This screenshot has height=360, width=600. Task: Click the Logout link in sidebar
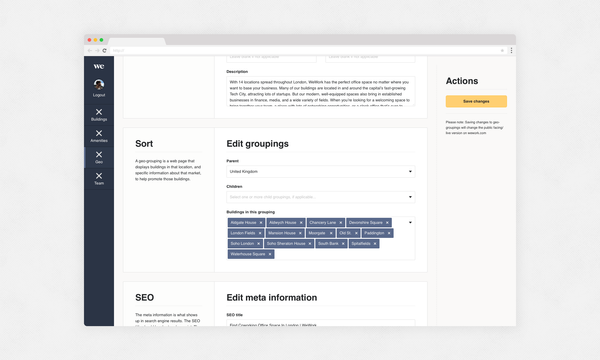pos(99,95)
